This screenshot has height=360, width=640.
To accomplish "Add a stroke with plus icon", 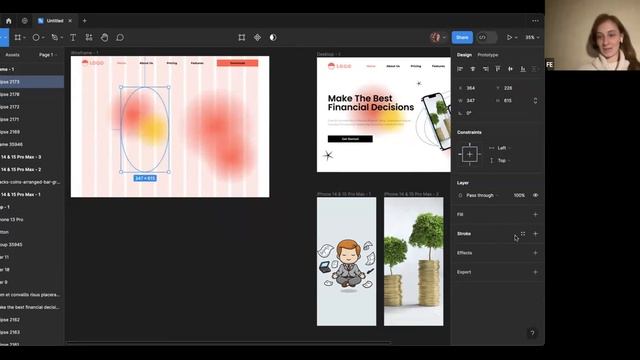I will tap(536, 234).
